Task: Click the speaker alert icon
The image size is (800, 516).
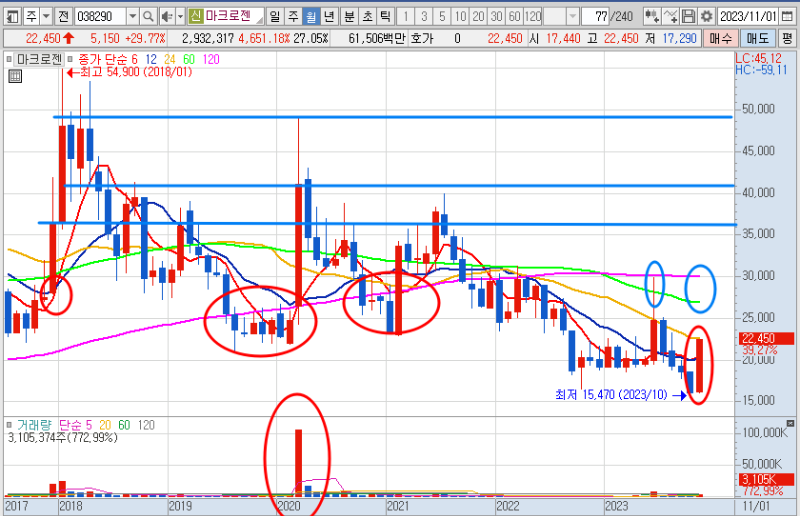Action: 166,17
